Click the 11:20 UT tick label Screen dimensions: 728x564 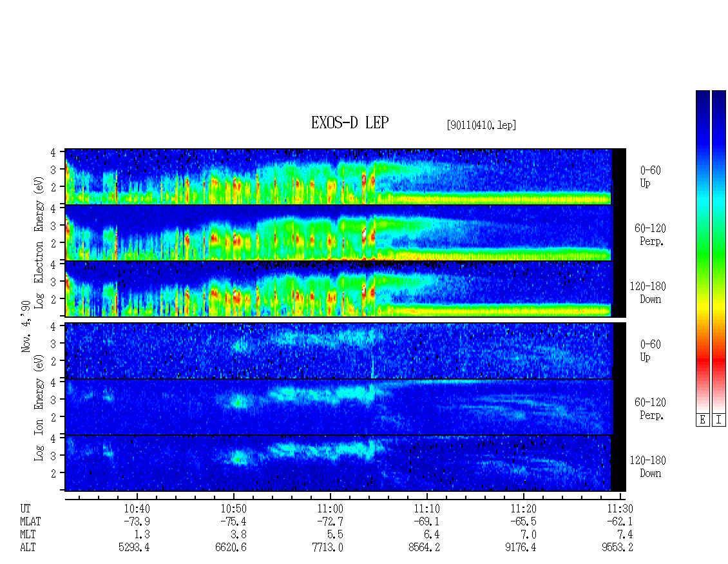[523, 509]
